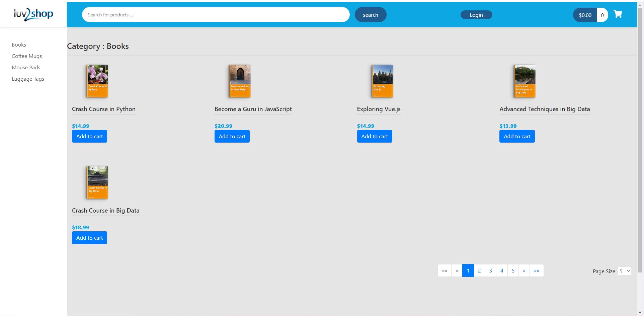Select the Luggage Tags category
The height and width of the screenshot is (316, 644).
coord(28,79)
